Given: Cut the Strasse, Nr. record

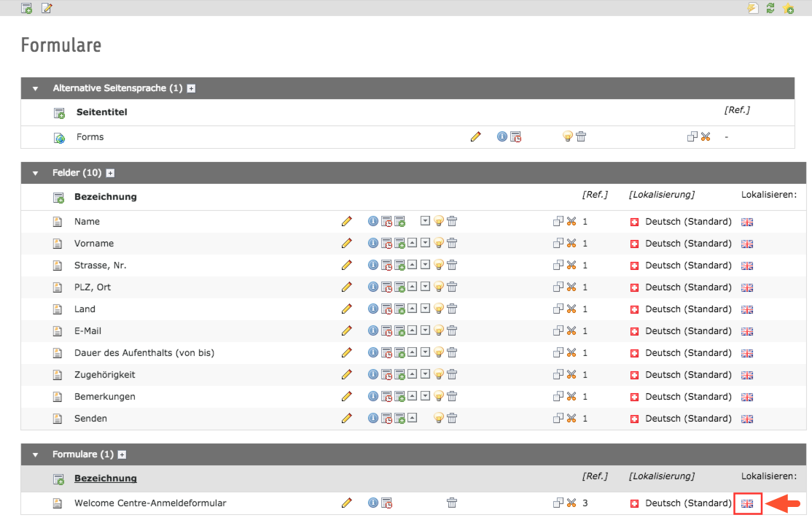Looking at the screenshot, I should click(x=571, y=266).
